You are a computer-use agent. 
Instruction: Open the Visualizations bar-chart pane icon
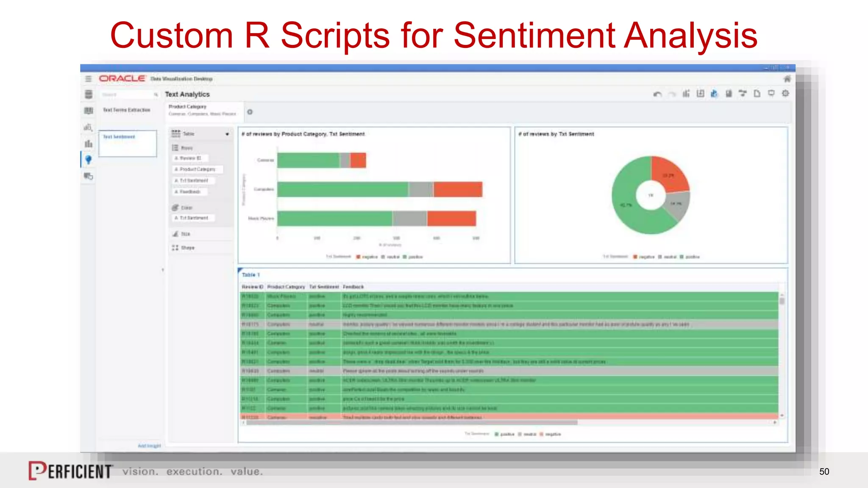[x=89, y=144]
